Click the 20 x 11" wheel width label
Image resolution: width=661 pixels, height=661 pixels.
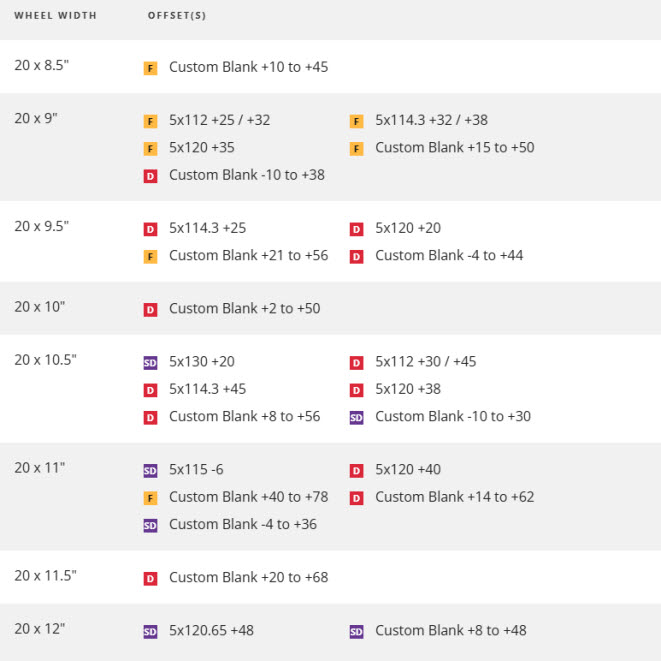point(39,467)
